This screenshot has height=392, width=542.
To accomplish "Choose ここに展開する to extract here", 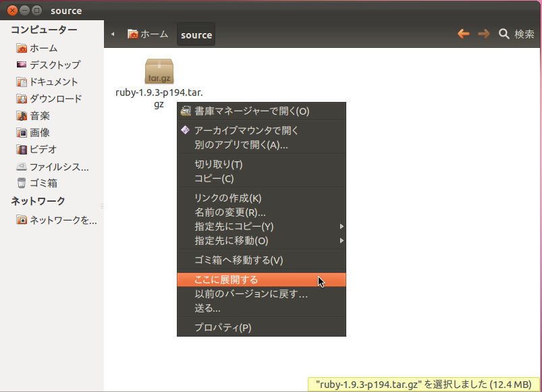I will (x=261, y=280).
